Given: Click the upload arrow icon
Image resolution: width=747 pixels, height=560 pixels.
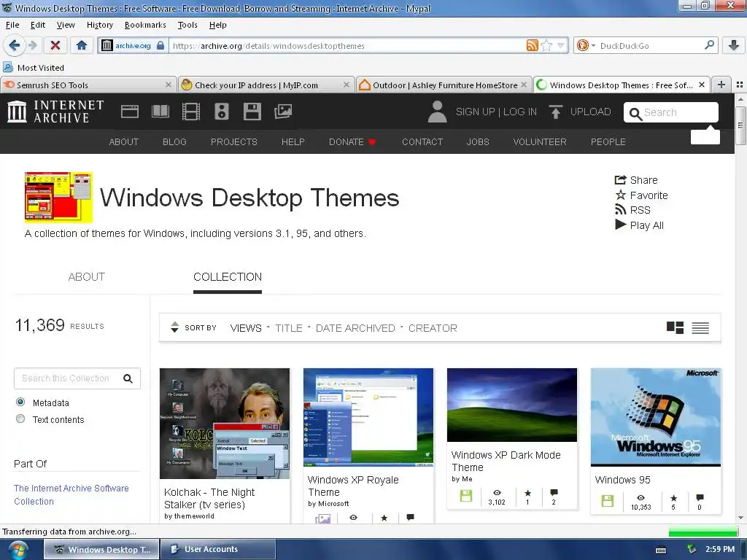Looking at the screenshot, I should (x=555, y=112).
